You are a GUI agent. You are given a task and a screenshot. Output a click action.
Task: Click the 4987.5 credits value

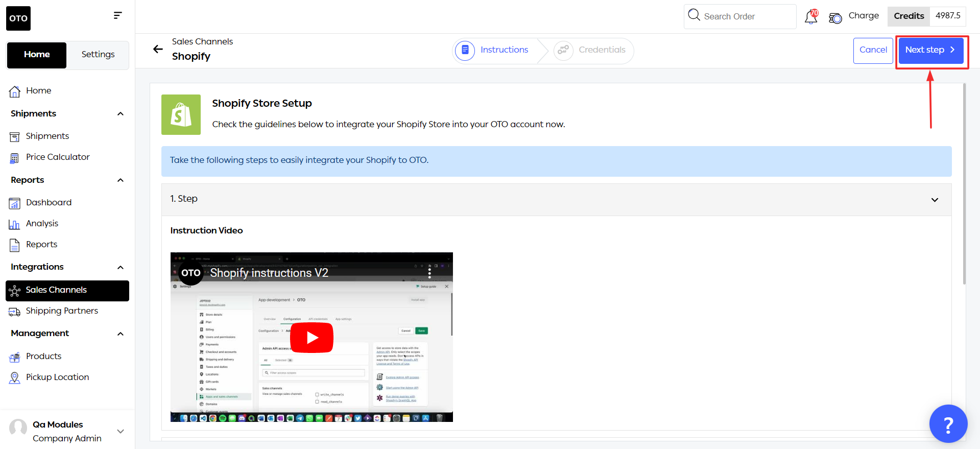click(x=948, y=16)
